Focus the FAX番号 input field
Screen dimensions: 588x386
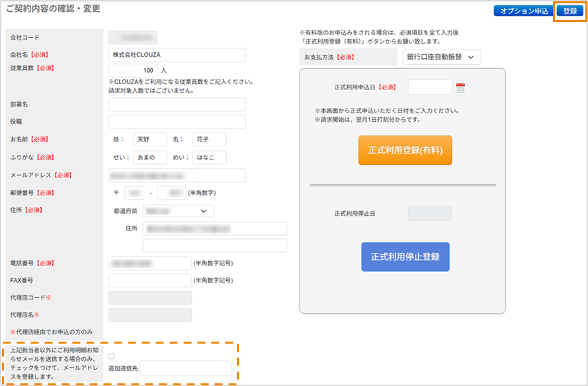tap(149, 280)
